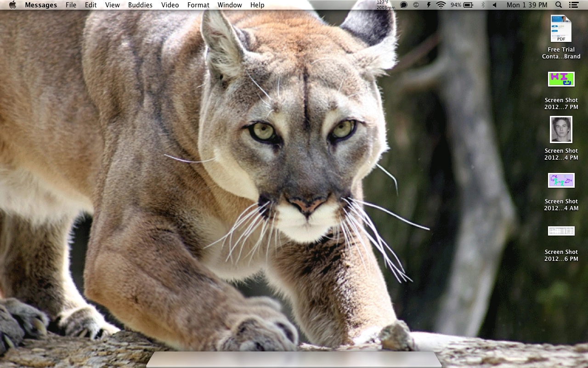Open the Format menu
The image size is (588, 368).
198,5
